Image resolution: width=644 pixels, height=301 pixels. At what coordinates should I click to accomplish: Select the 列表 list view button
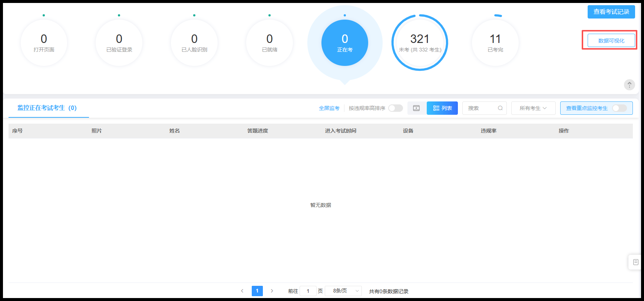tap(442, 108)
